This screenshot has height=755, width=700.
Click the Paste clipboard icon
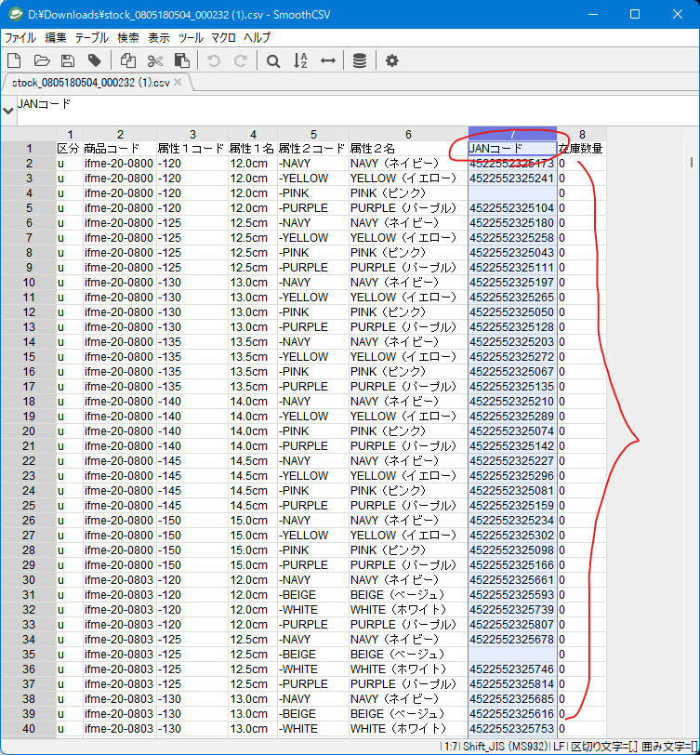[x=182, y=60]
